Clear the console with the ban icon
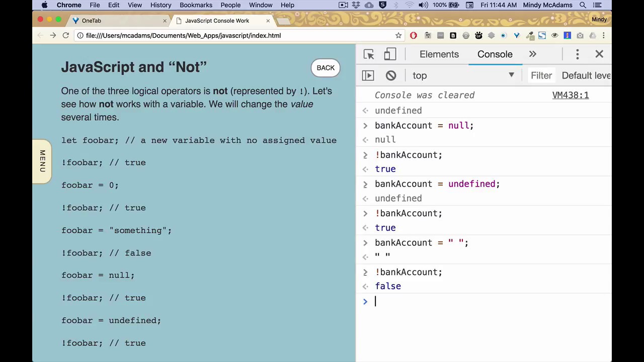This screenshot has width=644, height=362. pyautogui.click(x=391, y=75)
